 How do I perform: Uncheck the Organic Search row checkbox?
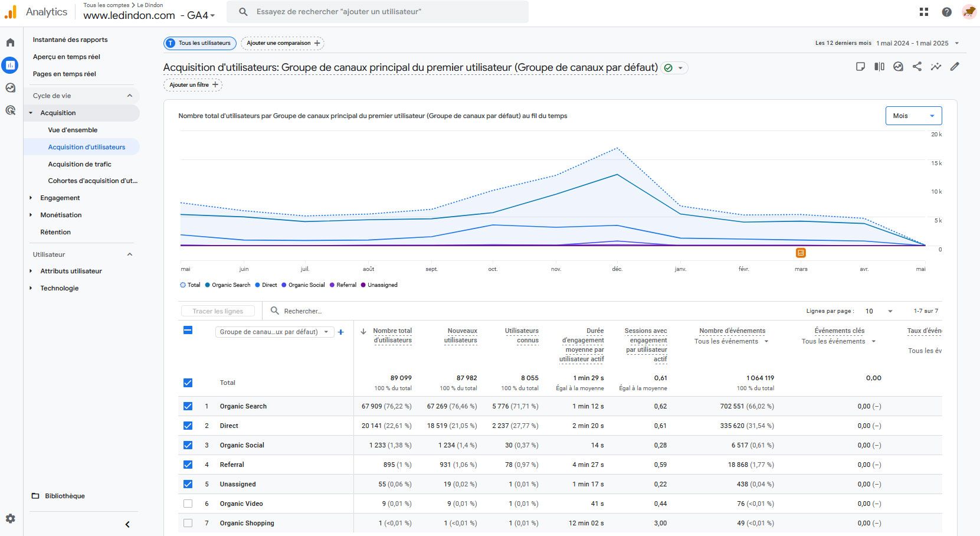pos(188,406)
